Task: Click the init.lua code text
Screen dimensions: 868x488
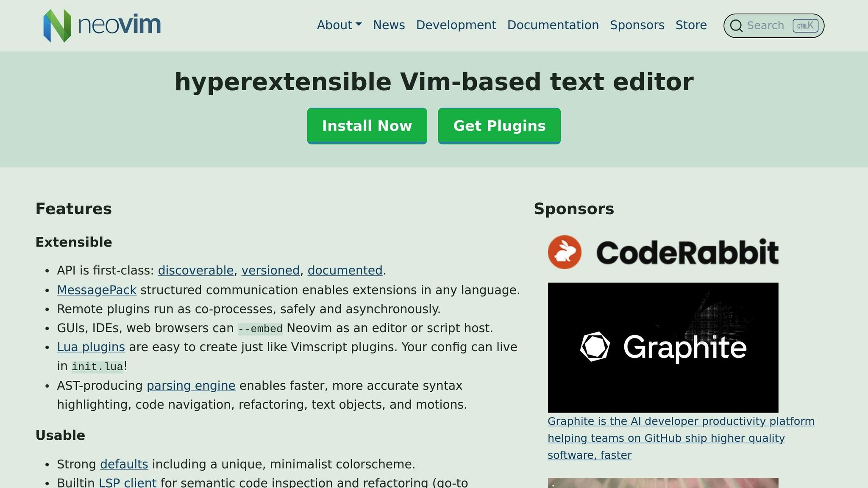Action: (97, 366)
